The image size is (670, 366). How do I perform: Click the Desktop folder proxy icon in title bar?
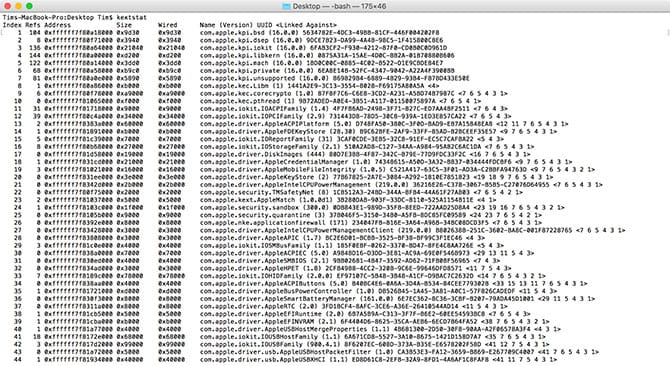click(x=286, y=6)
